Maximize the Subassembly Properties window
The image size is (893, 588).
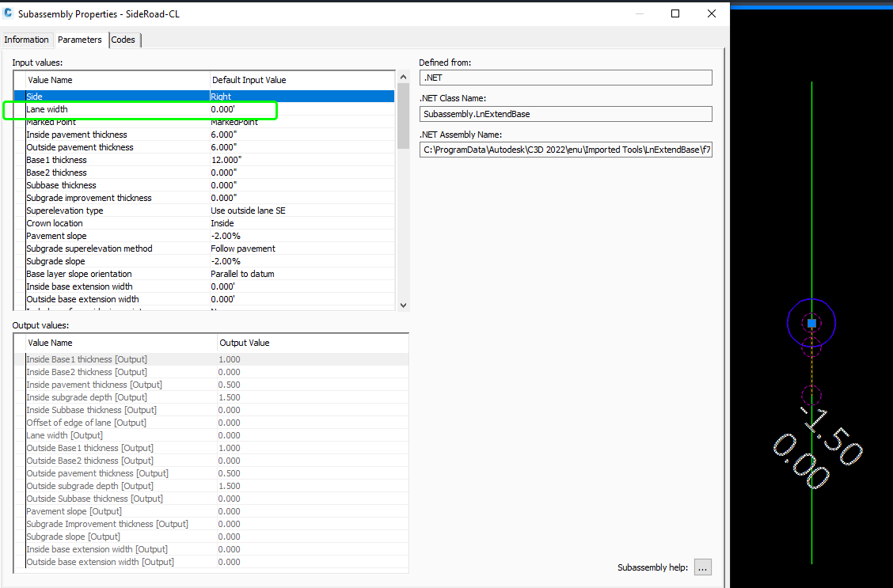click(675, 13)
